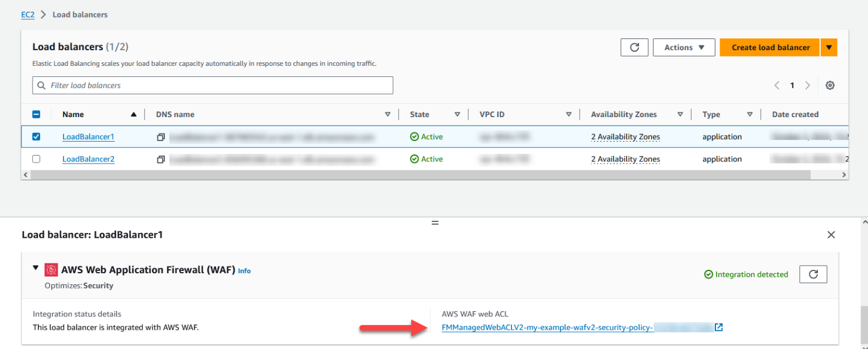Copy LoadBalancer2 DNS name
Screen dimensions: 868x349
click(x=161, y=158)
